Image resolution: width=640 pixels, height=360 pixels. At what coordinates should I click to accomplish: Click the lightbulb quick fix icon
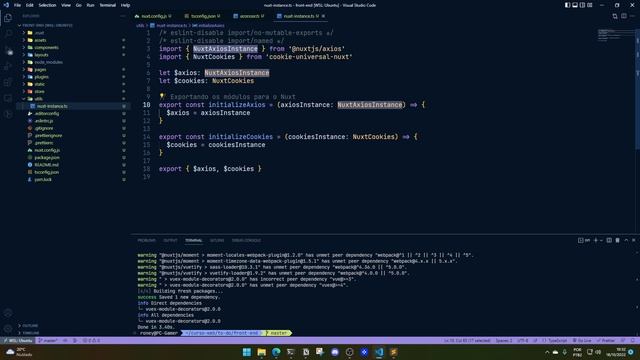[162, 96]
